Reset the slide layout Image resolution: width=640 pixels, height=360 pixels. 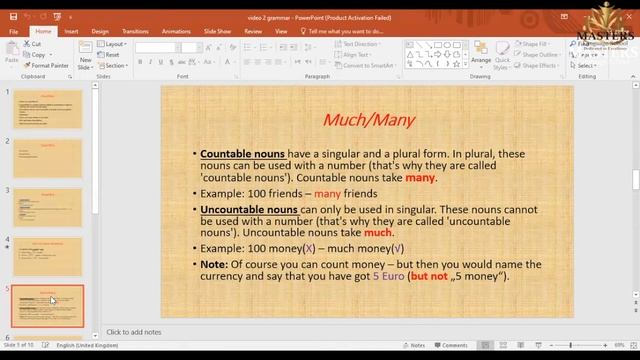[109, 55]
